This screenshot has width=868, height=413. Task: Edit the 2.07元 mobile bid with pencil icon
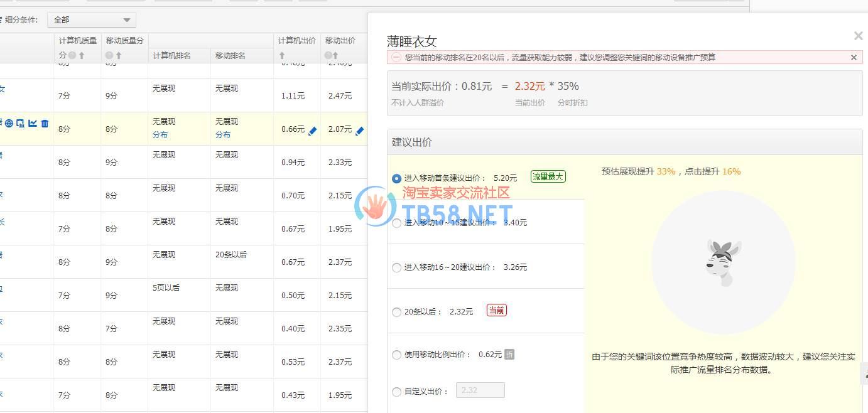click(359, 131)
